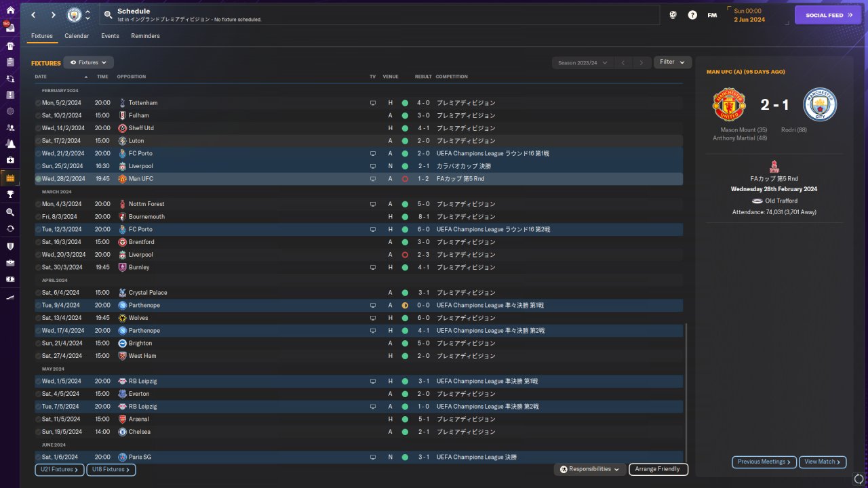The height and width of the screenshot is (488, 868).
Task: Open the Competitions trophy icon
Action: 10,194
